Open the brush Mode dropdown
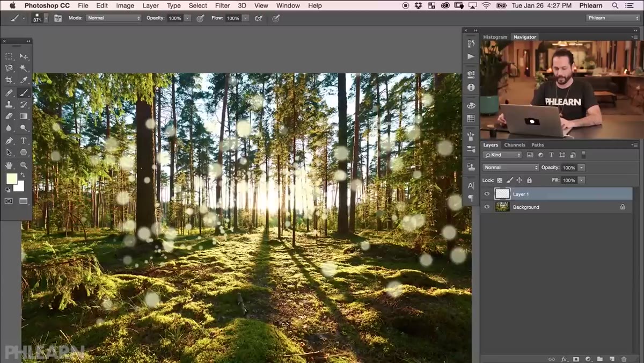The width and height of the screenshot is (644, 363). pyautogui.click(x=113, y=18)
